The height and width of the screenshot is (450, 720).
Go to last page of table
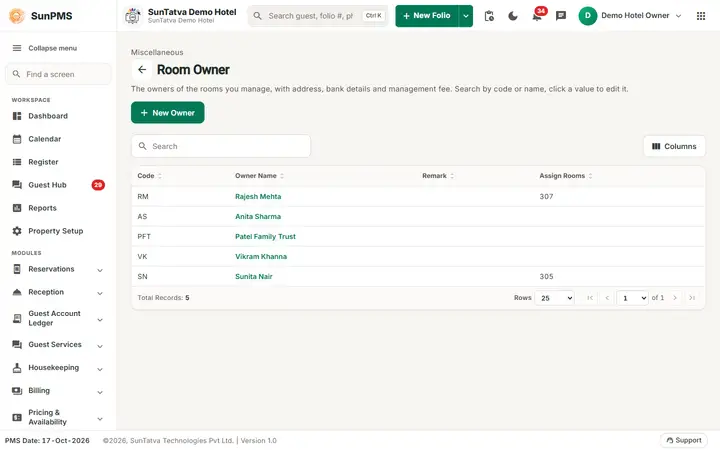coord(692,298)
